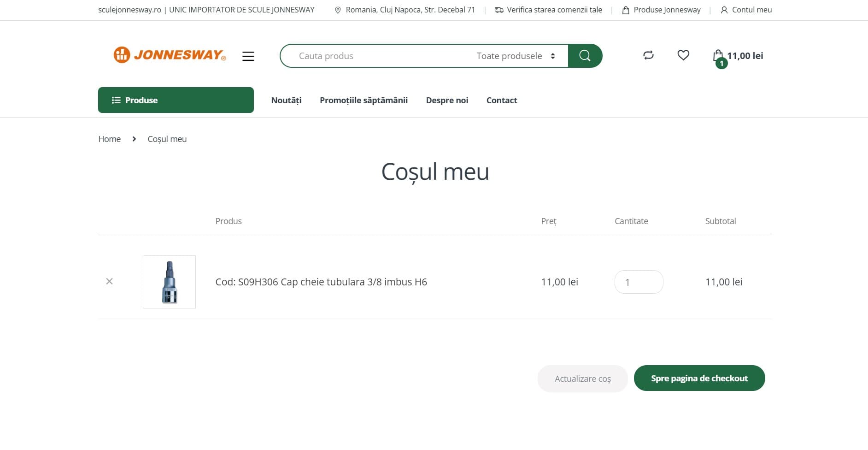This screenshot has width=868, height=450.
Task: Open the S09H306 product thumbnail
Action: tap(169, 282)
